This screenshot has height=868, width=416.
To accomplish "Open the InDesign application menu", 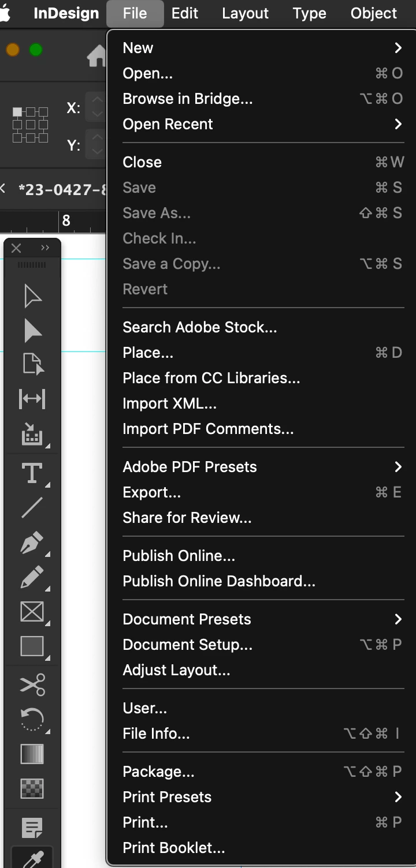I will (66, 13).
